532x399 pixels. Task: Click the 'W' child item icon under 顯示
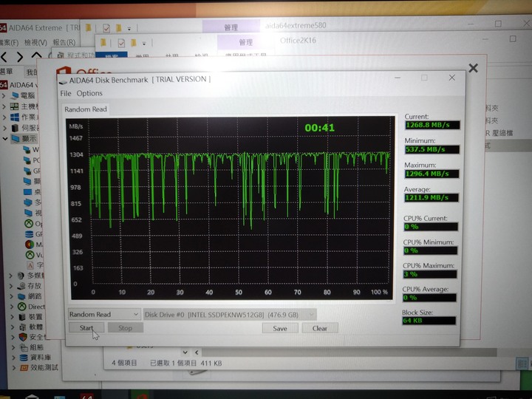click(x=27, y=149)
